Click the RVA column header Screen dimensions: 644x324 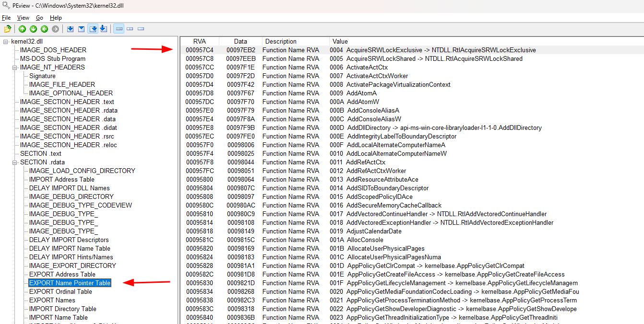[199, 41]
